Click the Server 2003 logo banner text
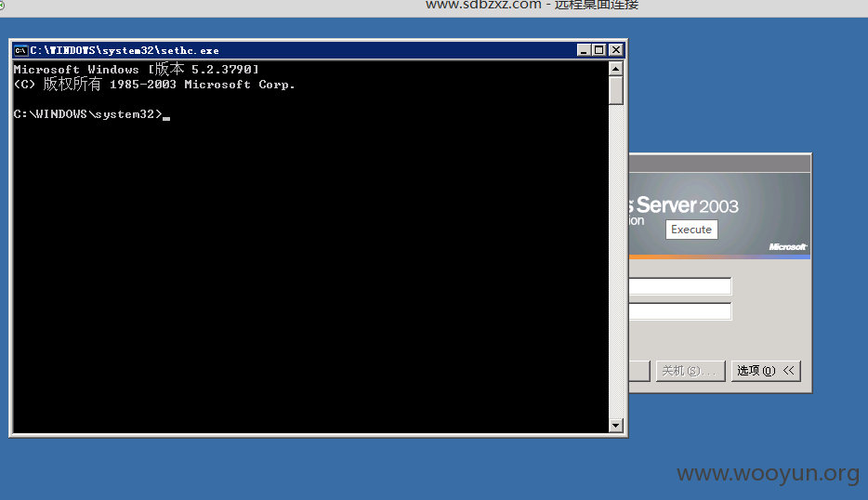Image resolution: width=868 pixels, height=500 pixels. click(x=687, y=205)
